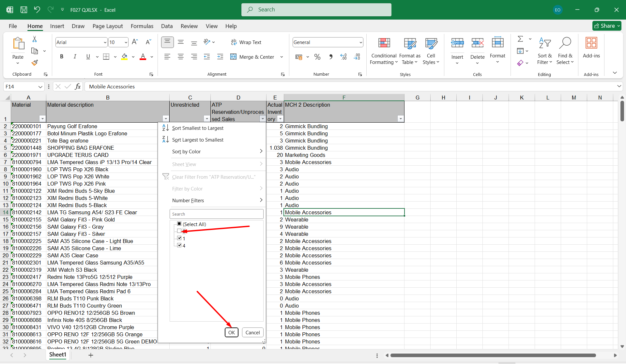Open filter dropdown for MCH 2 Description
Viewport: 626px width, 364px height.
coord(400,119)
